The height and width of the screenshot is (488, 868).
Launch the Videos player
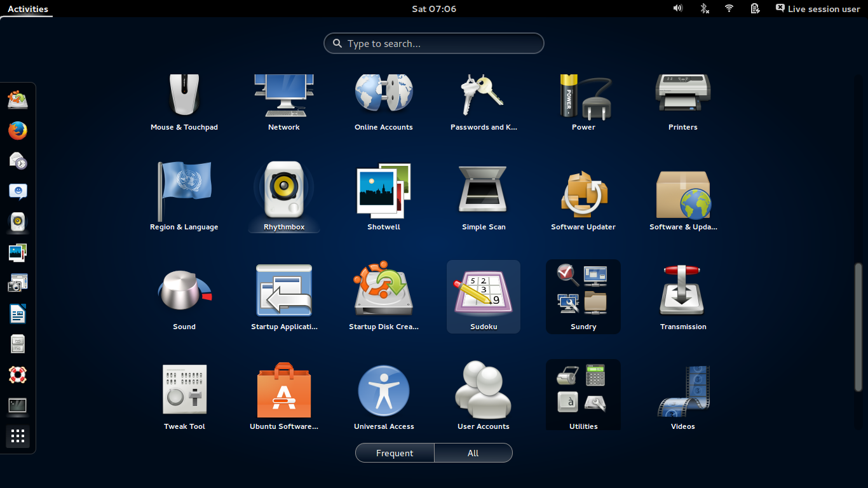[x=683, y=396]
